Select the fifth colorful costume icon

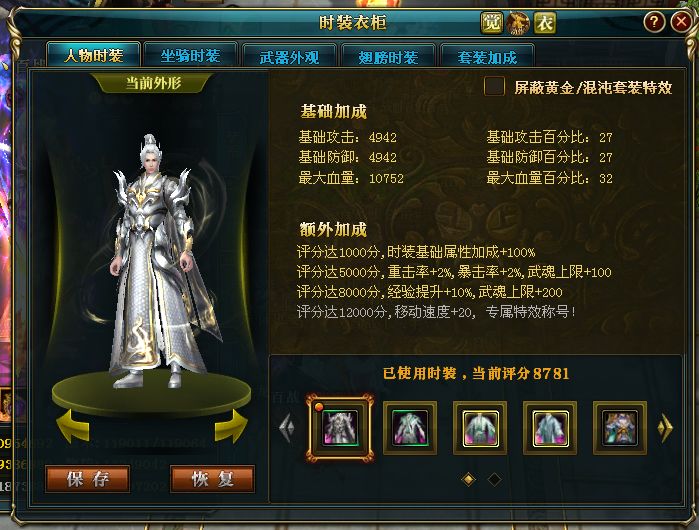coord(620,428)
